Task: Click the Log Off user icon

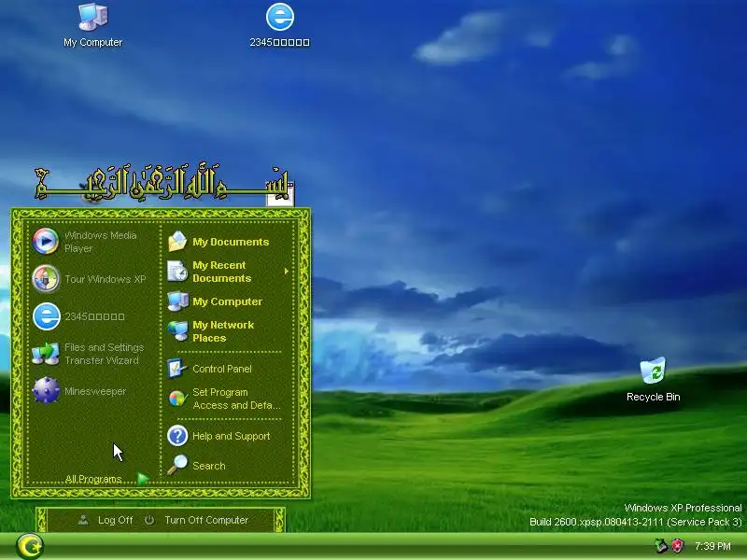Action: (83, 520)
